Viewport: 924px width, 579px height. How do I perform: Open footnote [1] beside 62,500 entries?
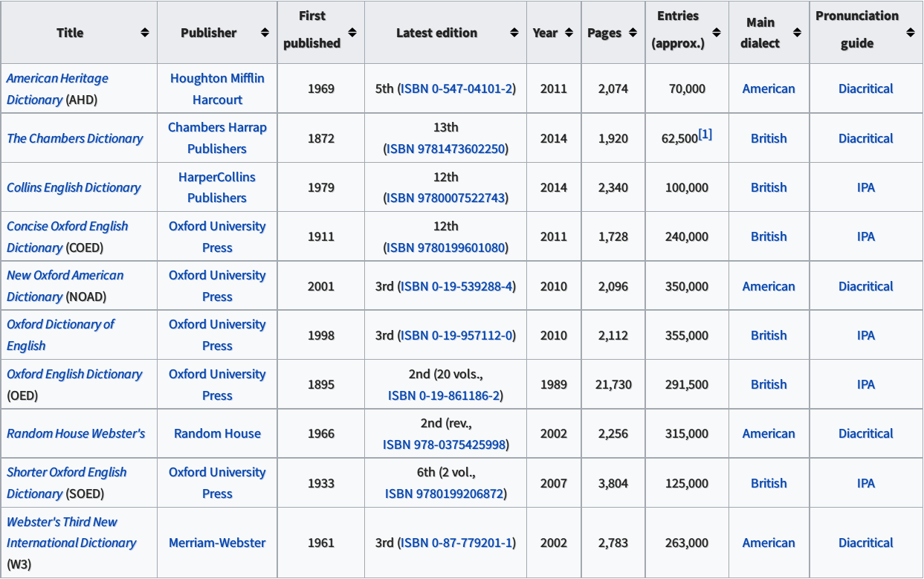pyautogui.click(x=705, y=134)
